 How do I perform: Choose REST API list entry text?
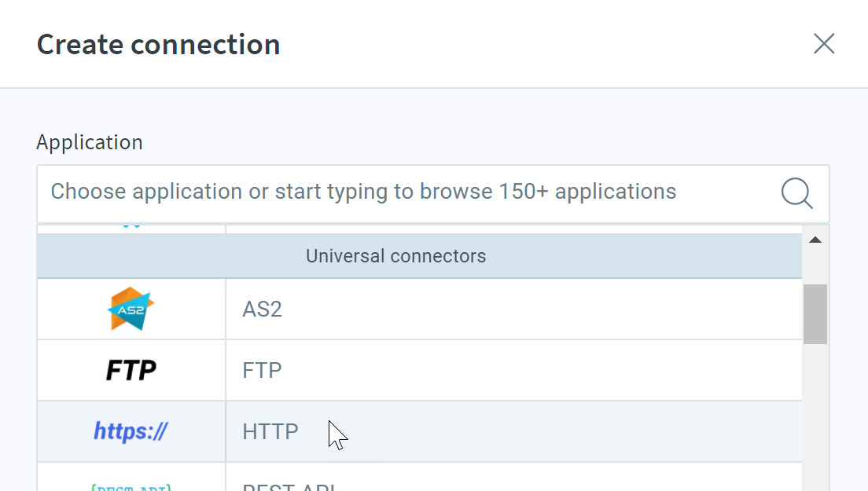[289, 486]
